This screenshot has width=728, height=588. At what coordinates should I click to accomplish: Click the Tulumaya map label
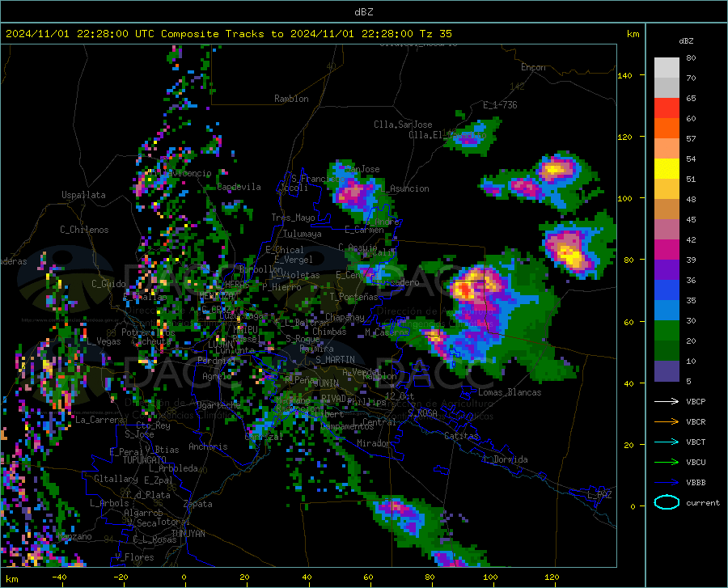pos(302,234)
